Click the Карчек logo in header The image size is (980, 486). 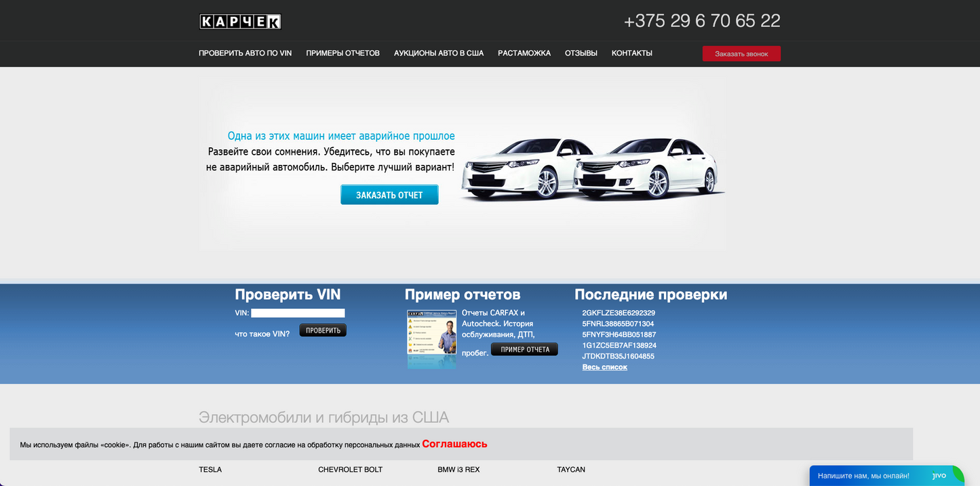(x=240, y=22)
